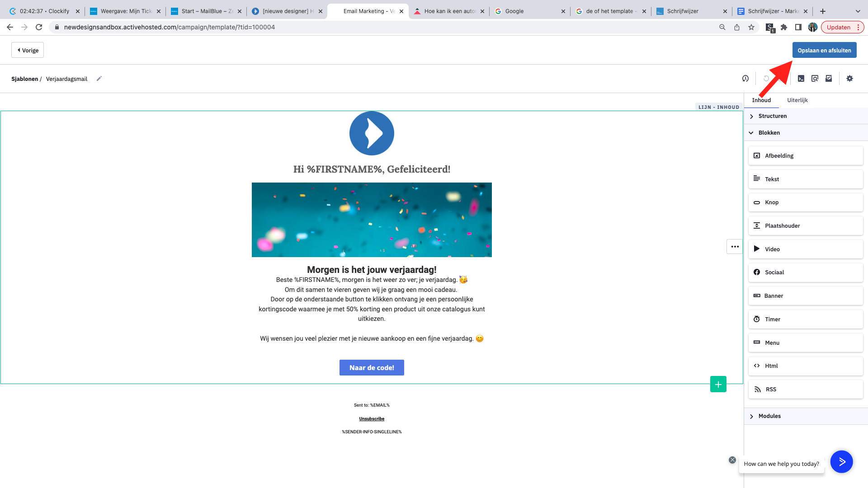The image size is (868, 488).
Task: Expand the Modules section
Action: pos(806,416)
